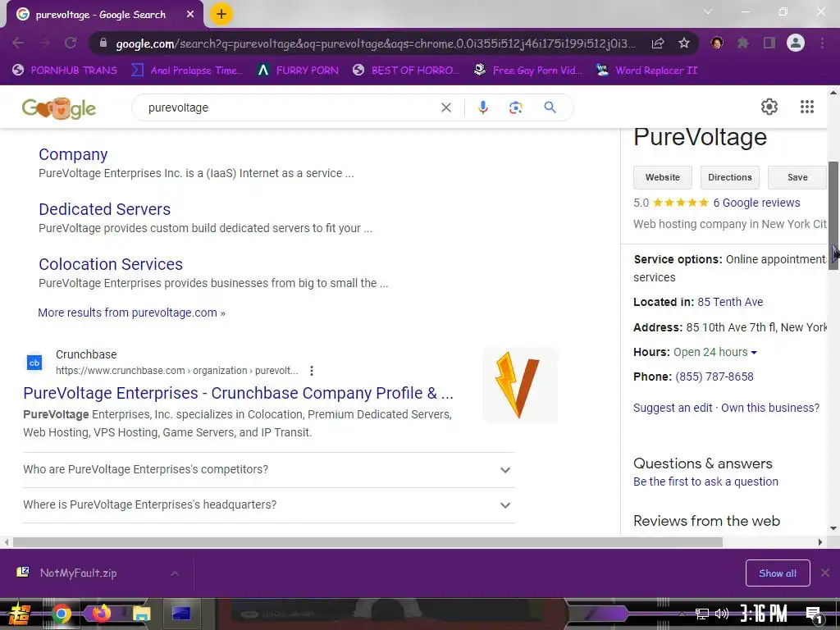Image resolution: width=840 pixels, height=630 pixels.
Task: Click the Google doodle logo
Action: tap(59, 107)
